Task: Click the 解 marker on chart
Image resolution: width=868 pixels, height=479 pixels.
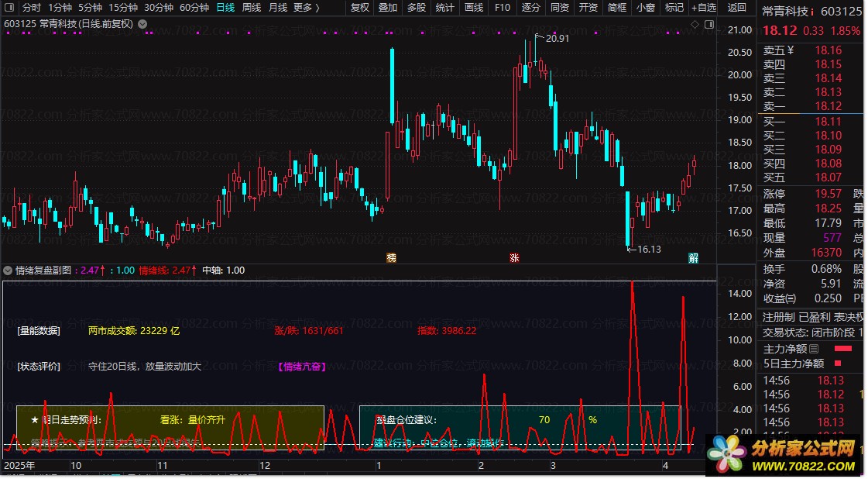Action: (x=693, y=258)
